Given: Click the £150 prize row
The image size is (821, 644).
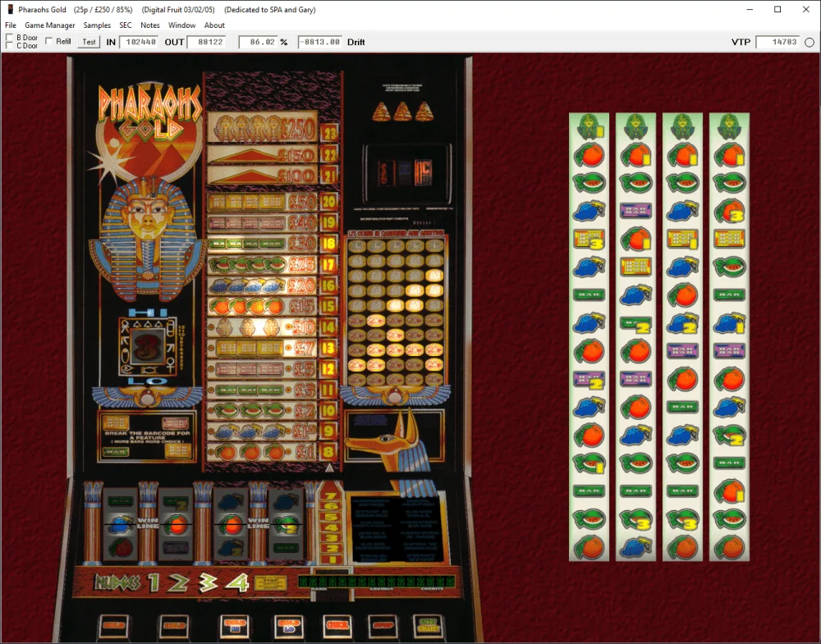Looking at the screenshot, I should click(263, 154).
